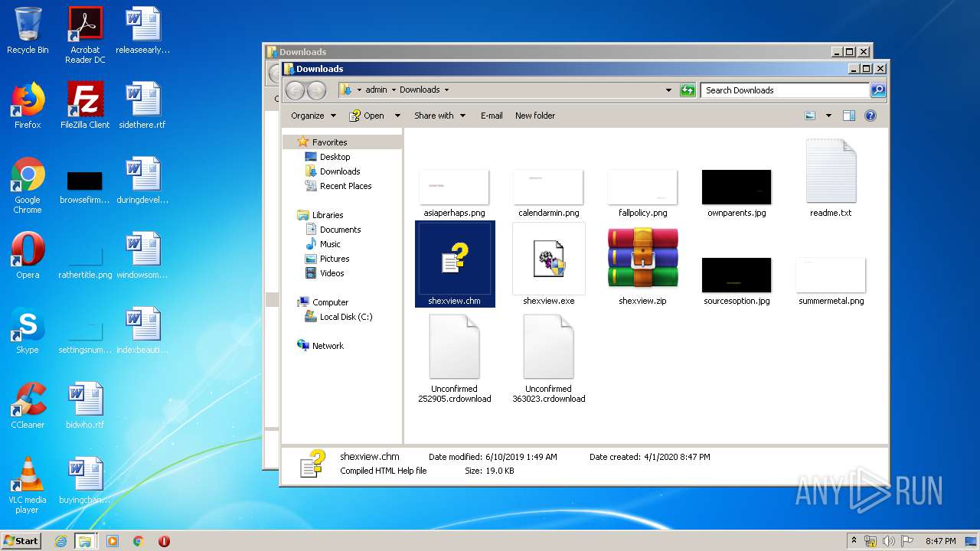
Task: Select the fallpolicy.png image
Action: [x=643, y=193]
